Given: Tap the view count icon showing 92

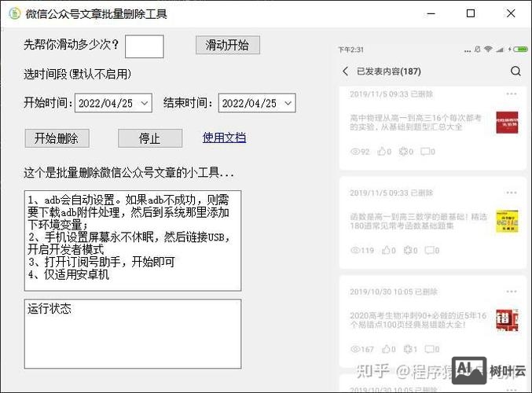Looking at the screenshot, I should [355, 152].
